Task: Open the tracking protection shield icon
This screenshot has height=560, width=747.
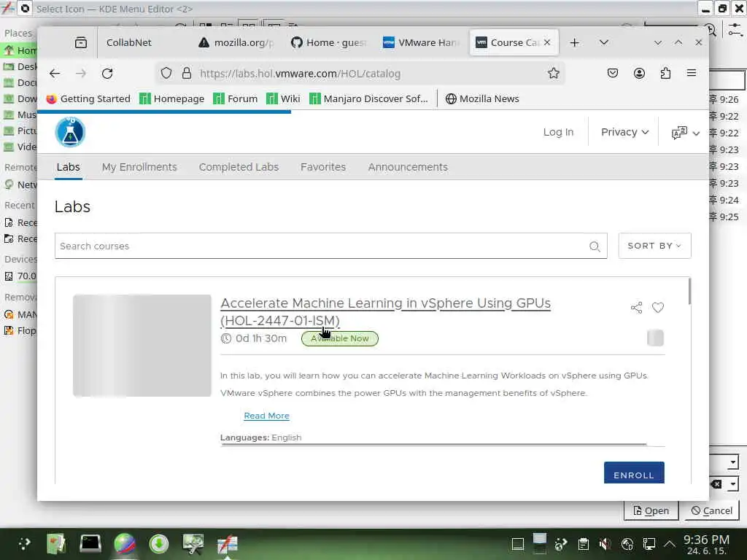Action: click(x=166, y=74)
